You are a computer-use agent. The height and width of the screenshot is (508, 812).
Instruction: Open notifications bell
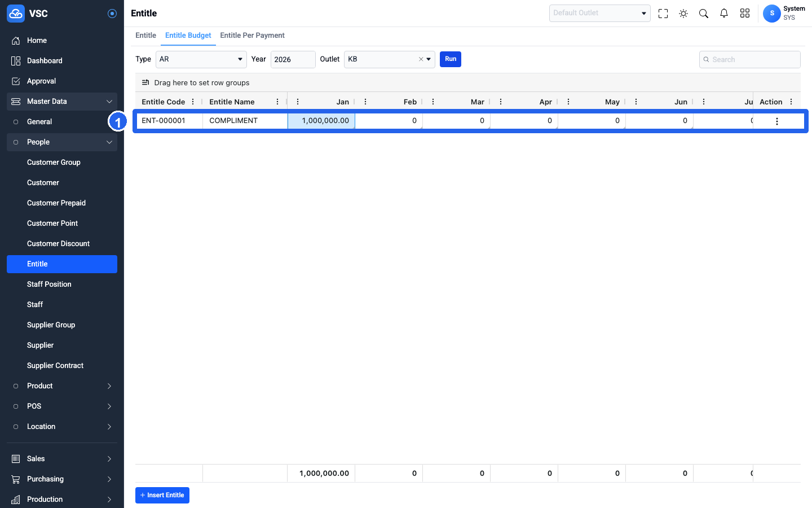[724, 14]
